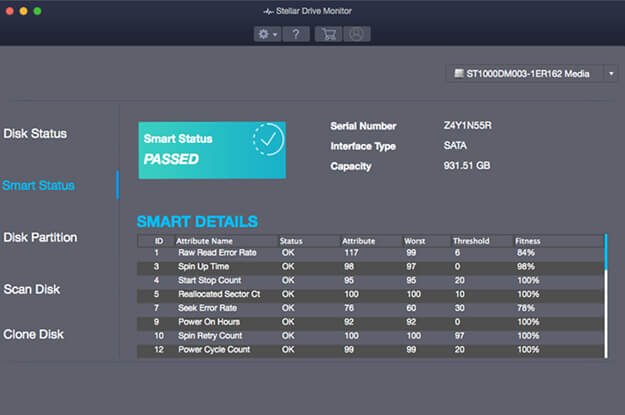Open the Clone Disk tab
Image resolution: width=625 pixels, height=415 pixels.
click(x=33, y=334)
